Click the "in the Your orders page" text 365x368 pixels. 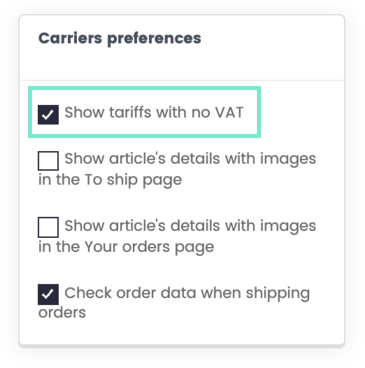pos(126,247)
